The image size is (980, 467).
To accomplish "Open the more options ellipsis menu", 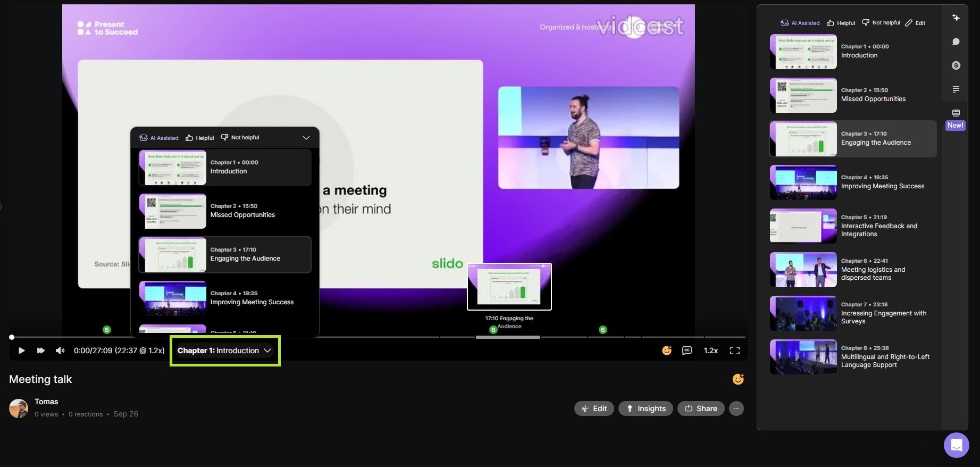I will tap(736, 408).
